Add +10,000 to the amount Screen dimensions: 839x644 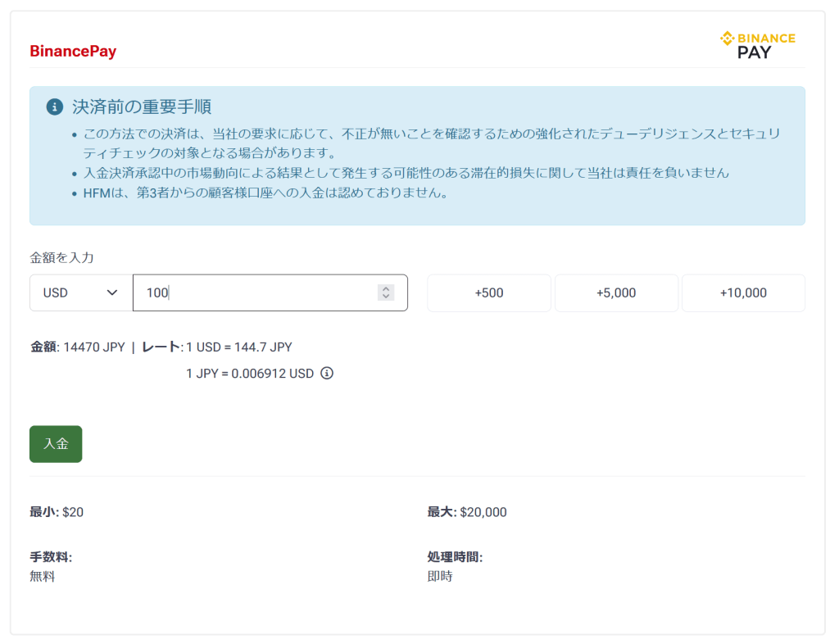click(x=743, y=293)
